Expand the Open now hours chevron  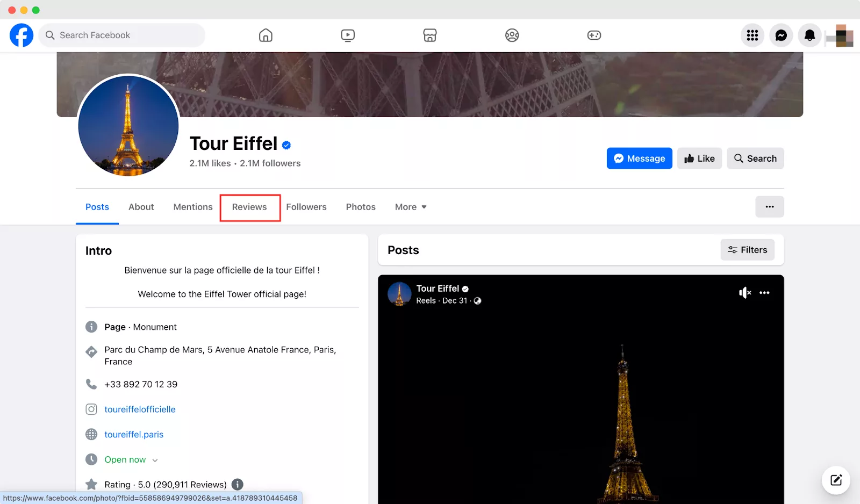point(155,460)
